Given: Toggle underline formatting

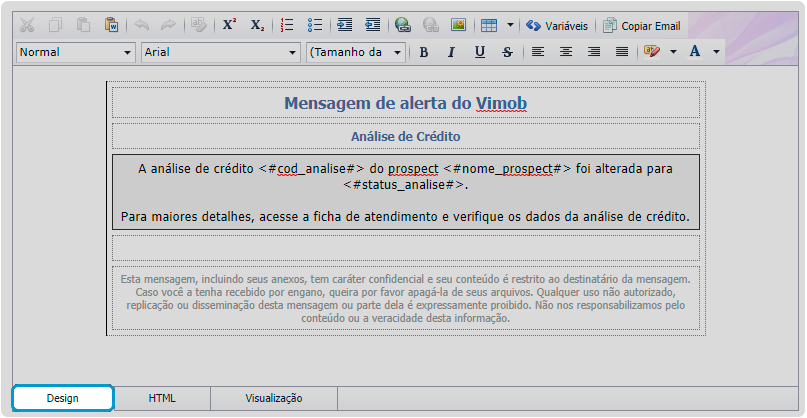Looking at the screenshot, I should pos(480,53).
